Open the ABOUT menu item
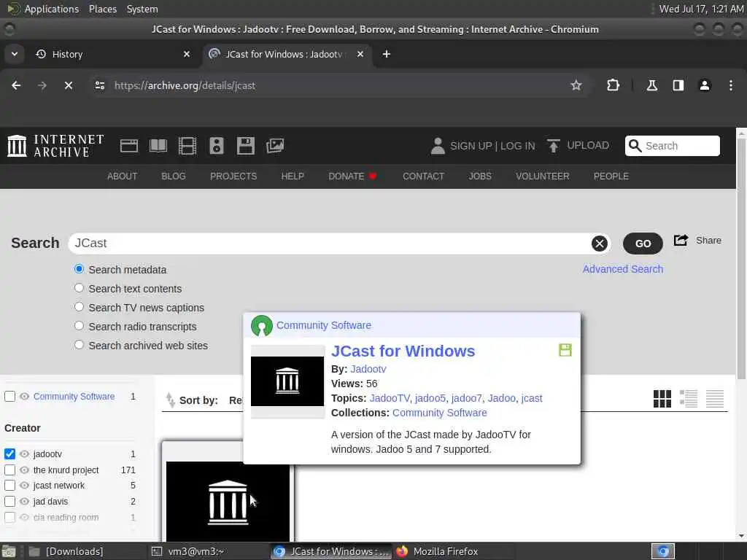Image resolution: width=747 pixels, height=560 pixels. click(x=122, y=176)
